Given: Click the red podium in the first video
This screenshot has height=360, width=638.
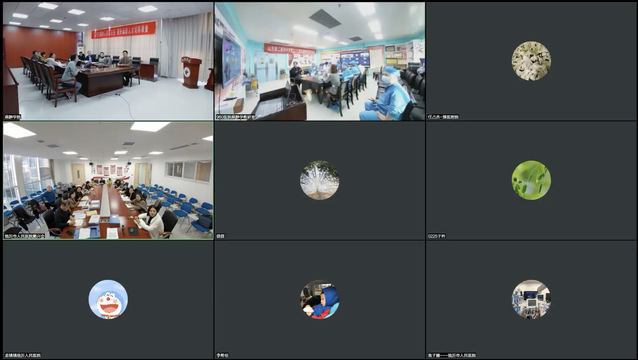Looking at the screenshot, I should tap(191, 72).
